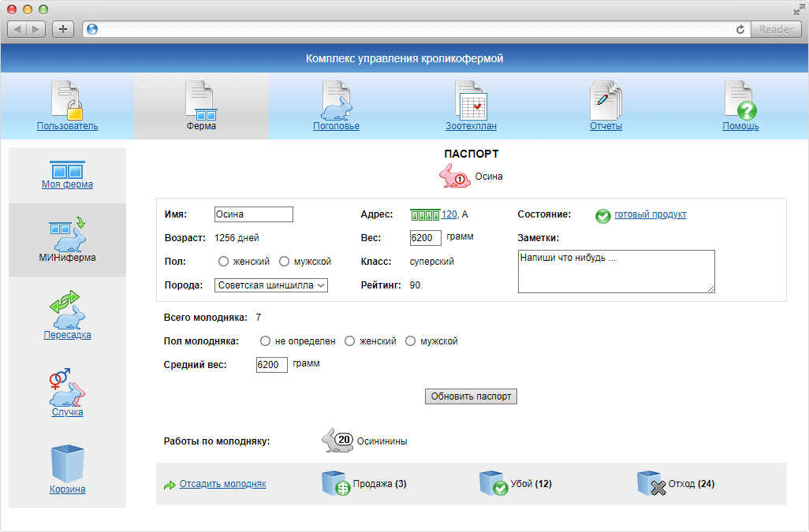This screenshot has height=532, width=809.
Task: Open the Пользователь section icon
Action: tap(67, 100)
